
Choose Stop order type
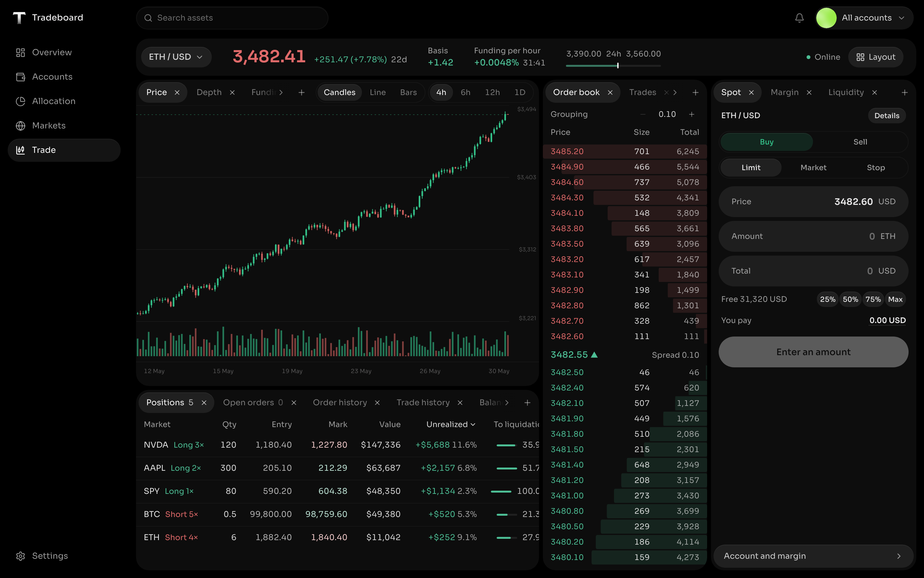[876, 168]
